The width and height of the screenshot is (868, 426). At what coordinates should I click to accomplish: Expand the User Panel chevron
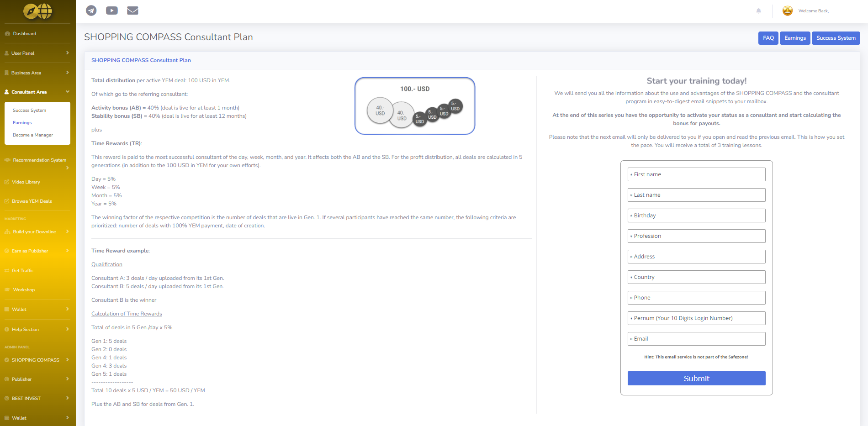68,53
